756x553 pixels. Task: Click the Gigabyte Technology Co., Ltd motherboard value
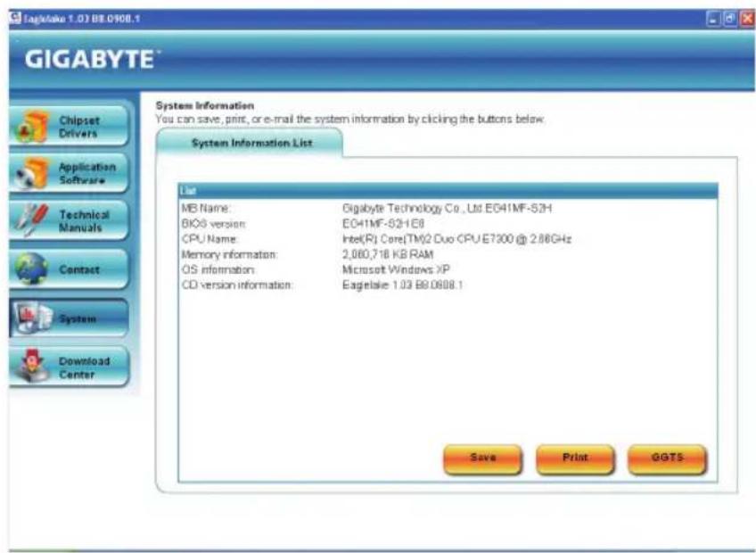pyautogui.click(x=447, y=208)
